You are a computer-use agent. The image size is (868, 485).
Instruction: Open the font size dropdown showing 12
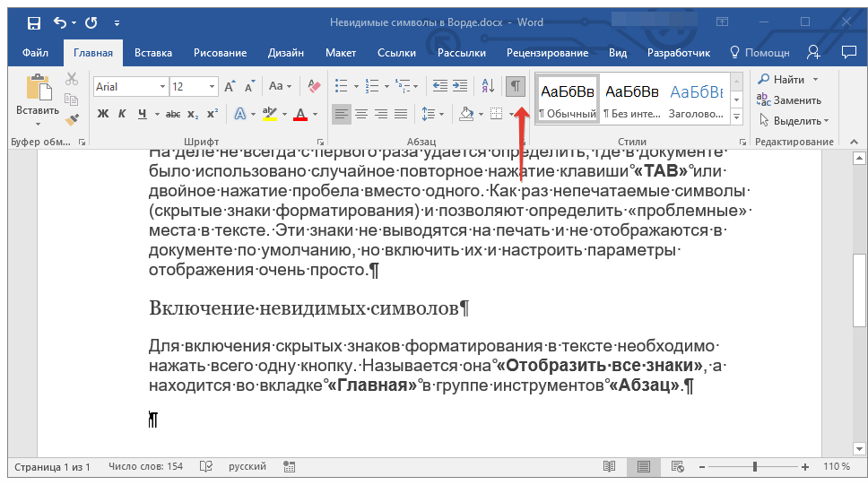point(213,87)
